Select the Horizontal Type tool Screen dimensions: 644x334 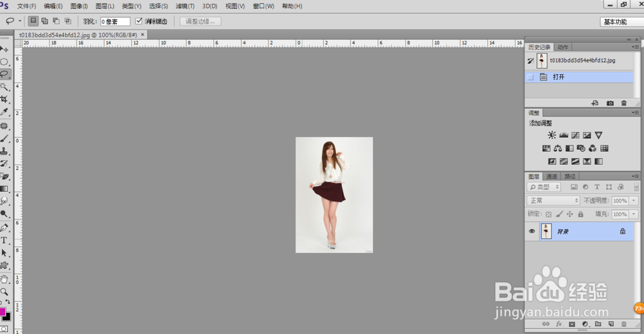[4, 241]
